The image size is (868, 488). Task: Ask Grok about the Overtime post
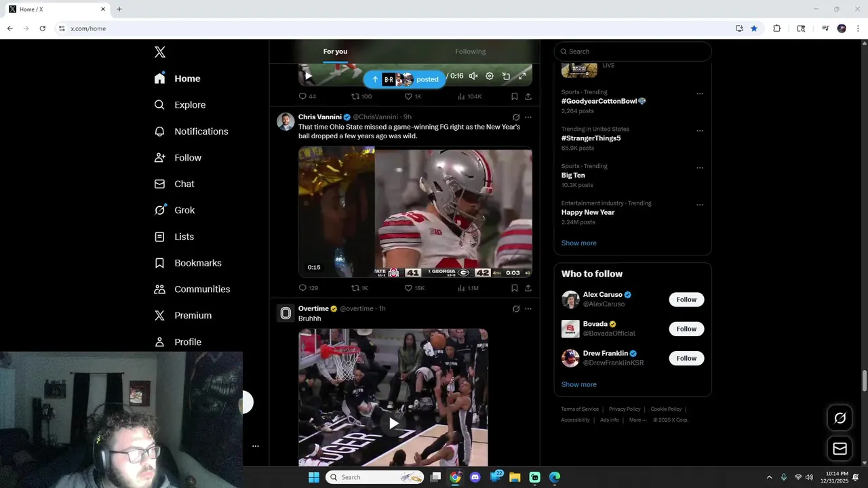tap(516, 309)
